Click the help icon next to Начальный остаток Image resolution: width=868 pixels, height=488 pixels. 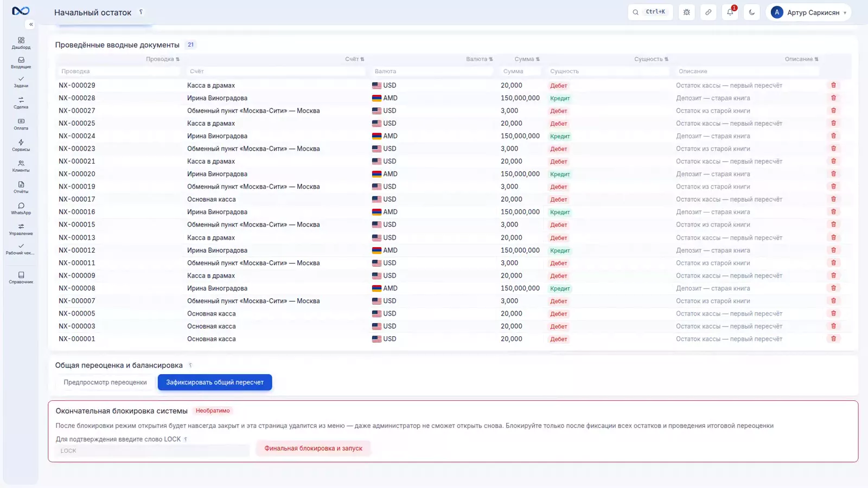click(141, 11)
